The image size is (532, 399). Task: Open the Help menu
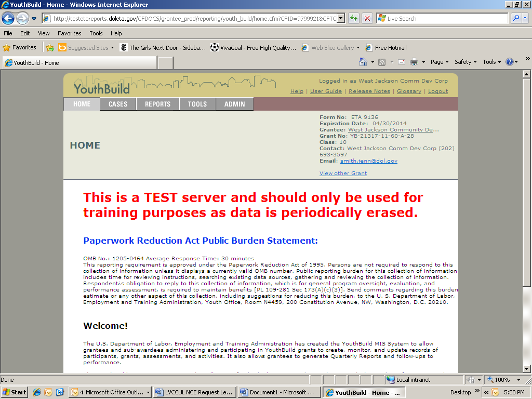coord(116,33)
